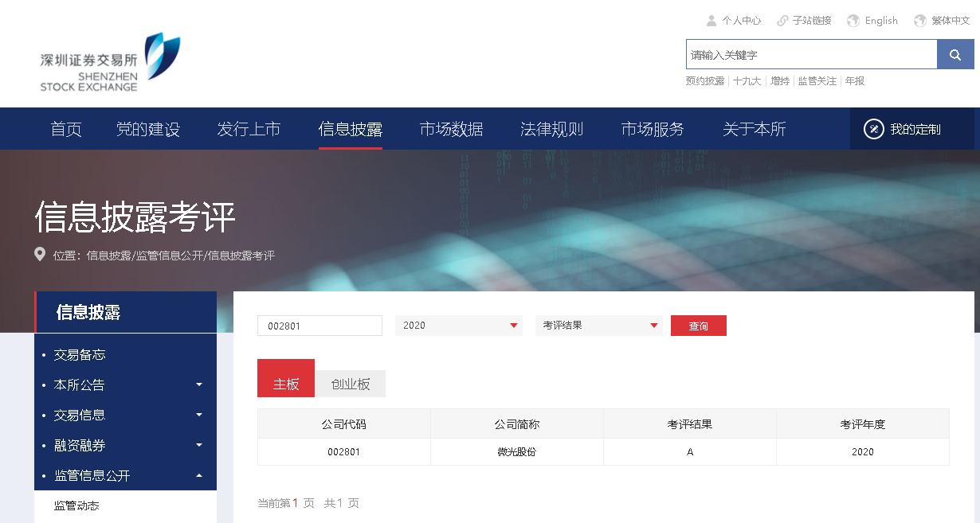Open 市场服务 navigation menu
Screen dimensions: 980x523
653,129
